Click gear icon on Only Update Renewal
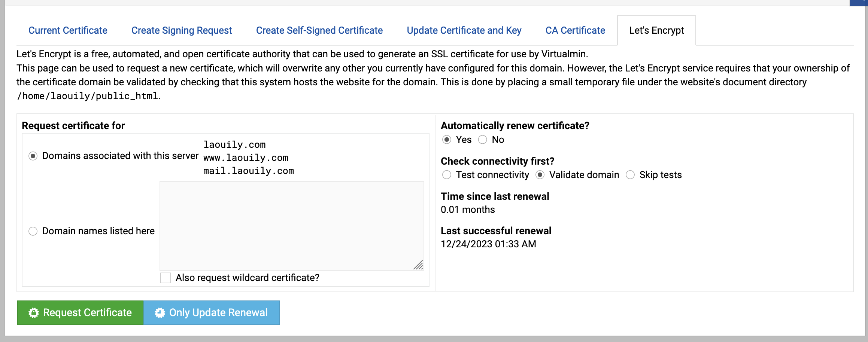Image resolution: width=868 pixels, height=342 pixels. (x=160, y=313)
